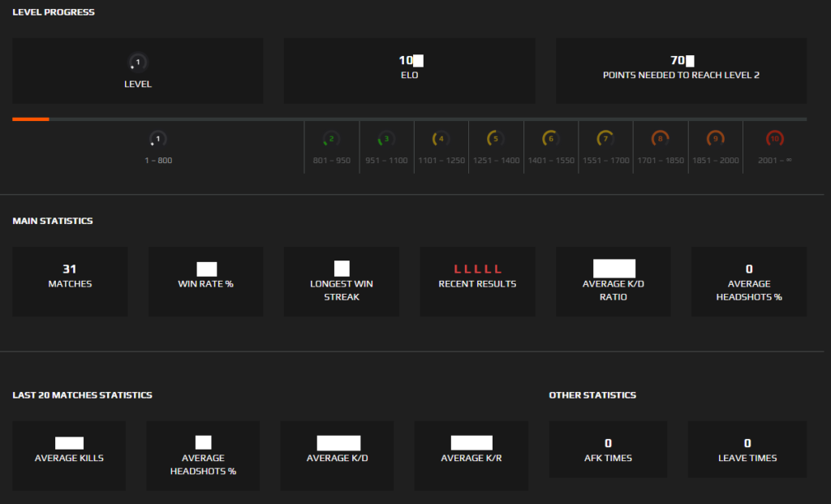Select the level 4 badge (1101–1250)
Screen dimensions: 831x504
pyautogui.click(x=441, y=138)
